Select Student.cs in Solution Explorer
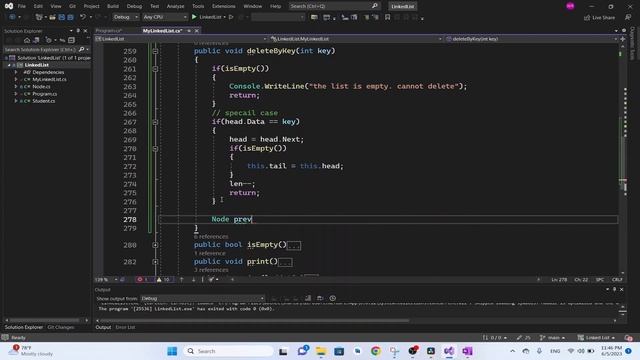640x360 pixels. [43, 101]
